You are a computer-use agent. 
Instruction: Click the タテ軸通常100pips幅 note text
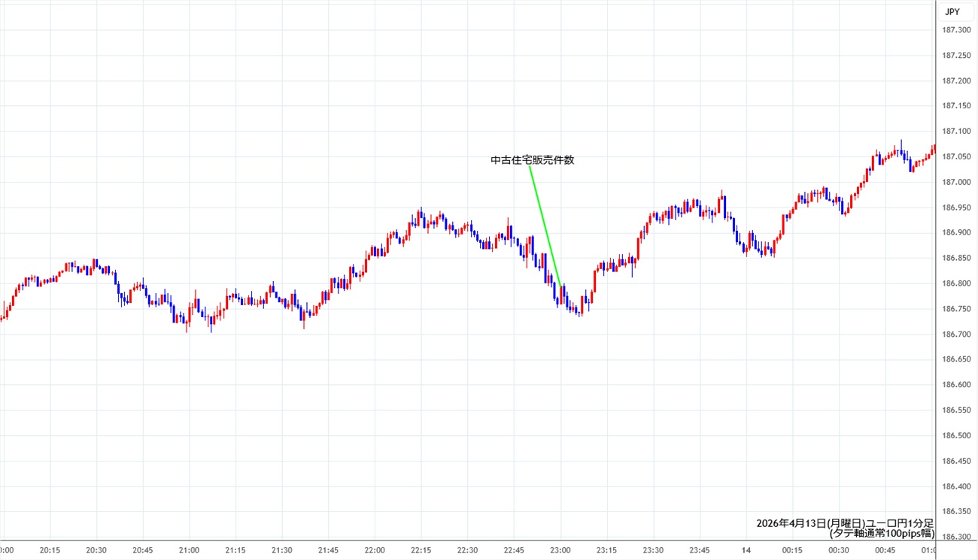click(x=881, y=534)
